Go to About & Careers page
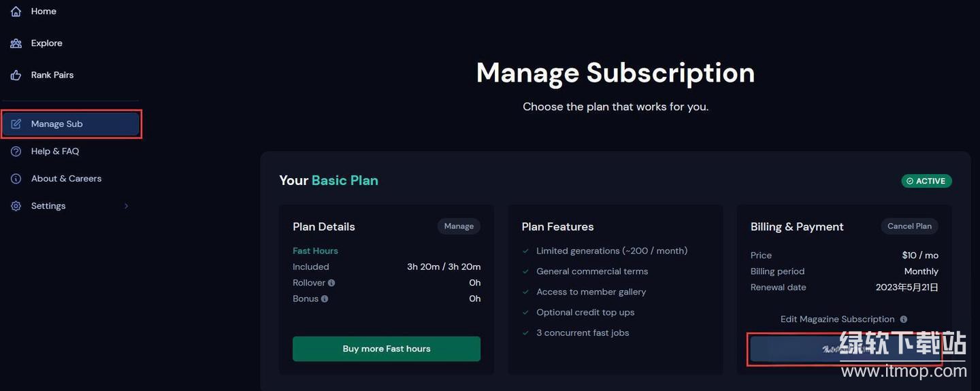This screenshot has width=980, height=391. click(66, 179)
